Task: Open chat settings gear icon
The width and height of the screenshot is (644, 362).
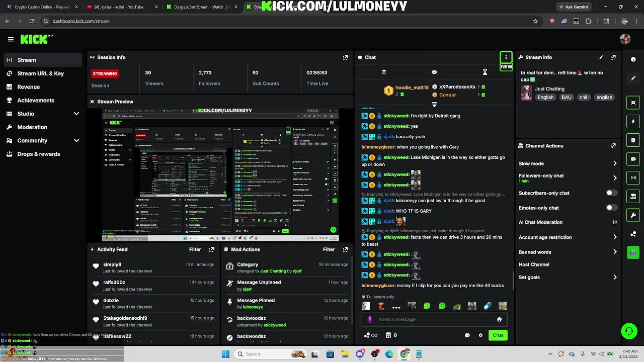Action: click(480, 335)
